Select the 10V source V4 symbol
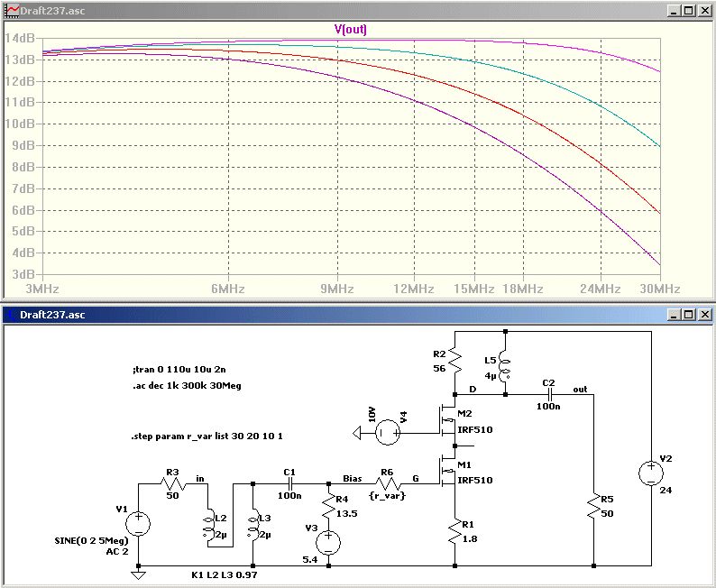Image resolution: width=716 pixels, height=588 pixels. pyautogui.click(x=388, y=433)
